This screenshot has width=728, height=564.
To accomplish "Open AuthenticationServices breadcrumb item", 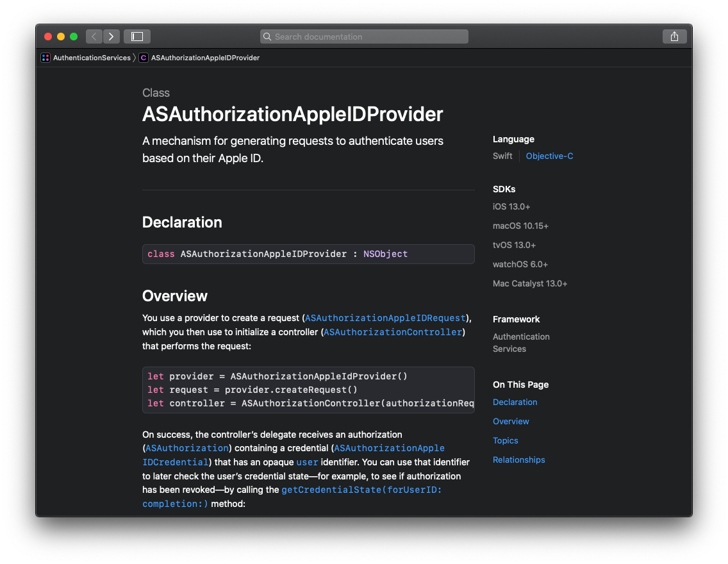I will (92, 58).
